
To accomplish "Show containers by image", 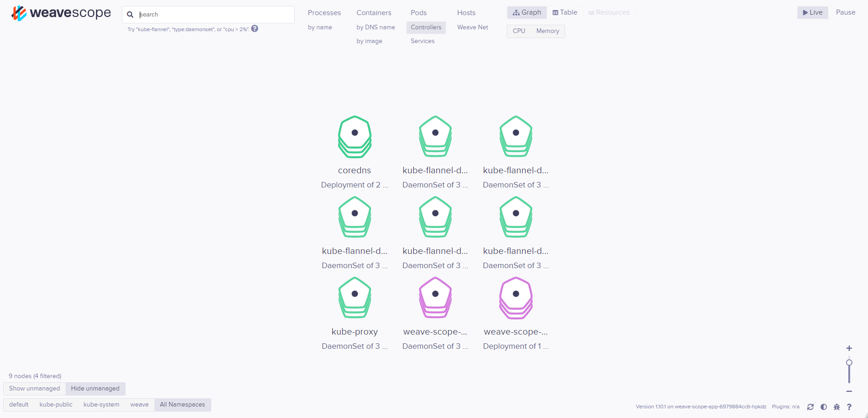I will click(x=369, y=41).
